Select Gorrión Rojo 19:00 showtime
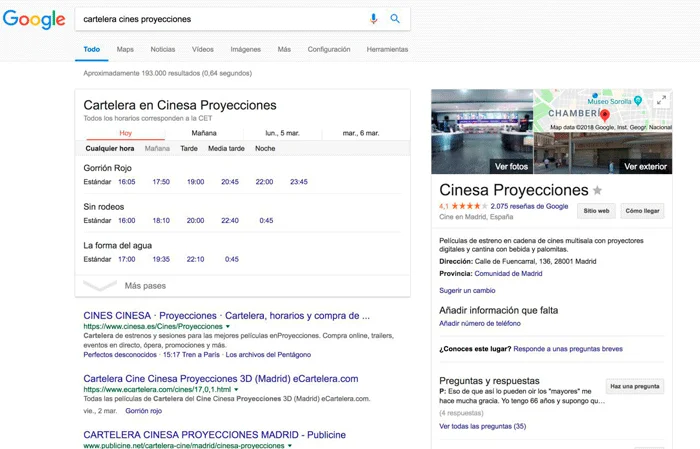The image size is (700, 449). click(196, 182)
